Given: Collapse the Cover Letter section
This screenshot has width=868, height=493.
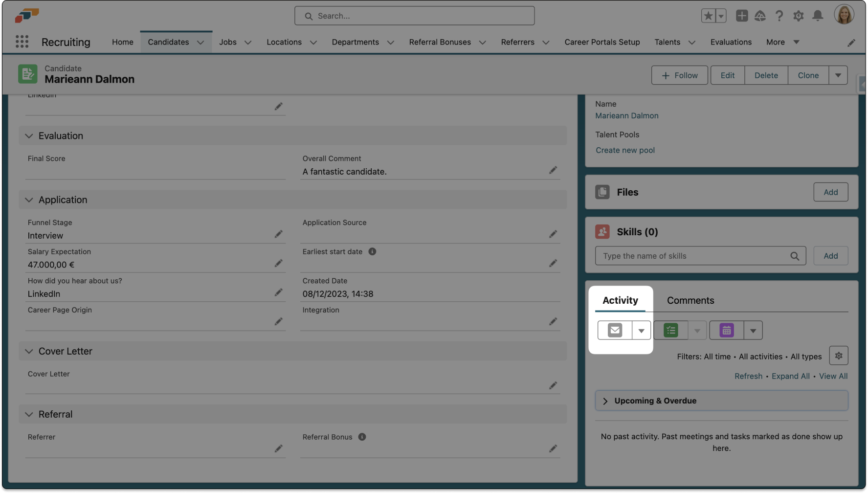Looking at the screenshot, I should 29,351.
